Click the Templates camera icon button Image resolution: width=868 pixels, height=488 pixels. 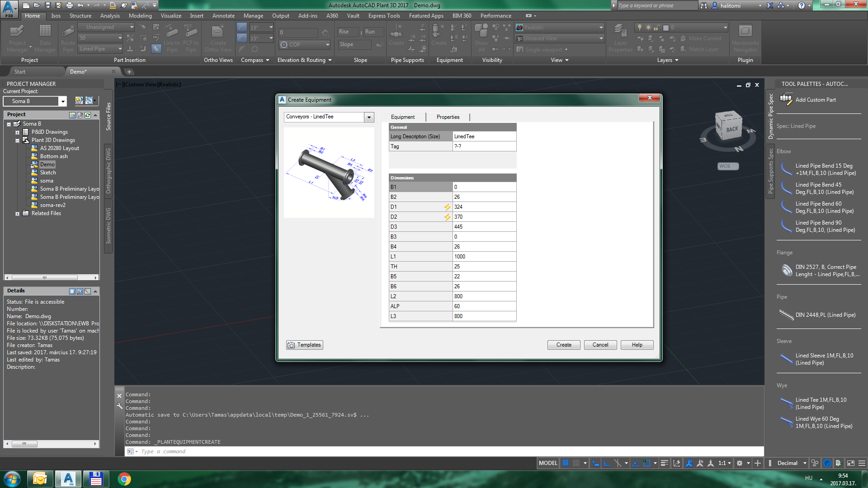pyautogui.click(x=304, y=345)
